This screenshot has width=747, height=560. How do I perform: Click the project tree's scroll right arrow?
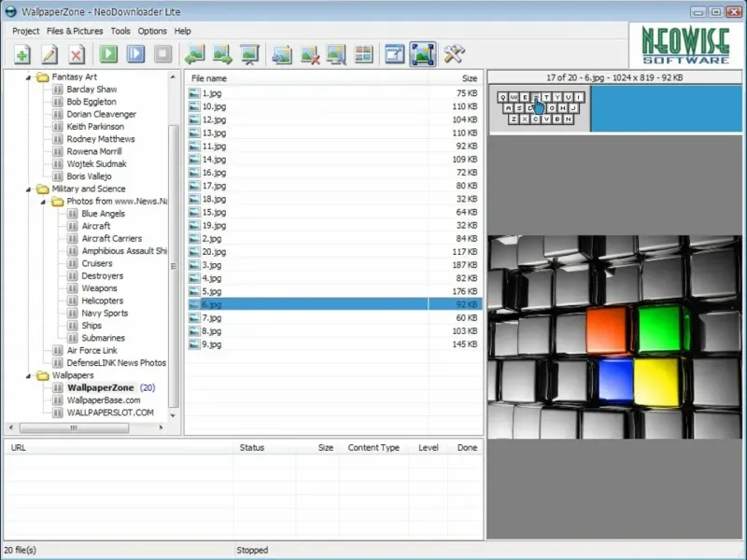pos(161,427)
